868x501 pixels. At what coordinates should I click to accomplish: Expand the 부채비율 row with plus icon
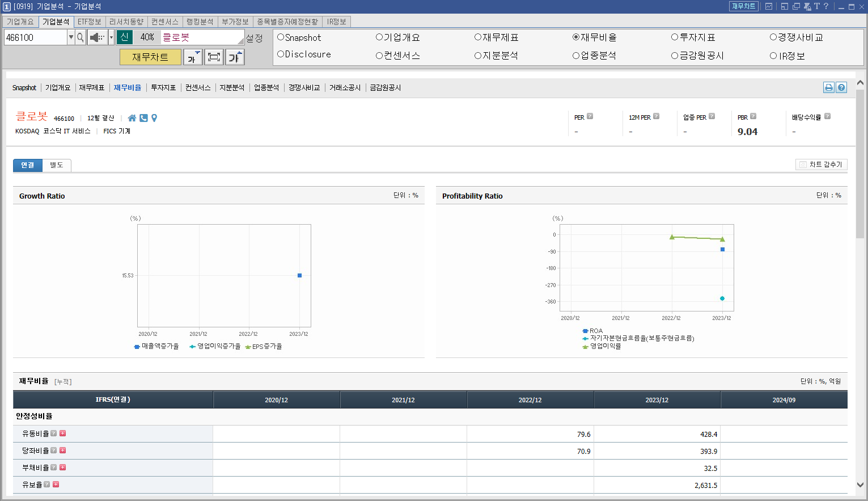coord(62,467)
